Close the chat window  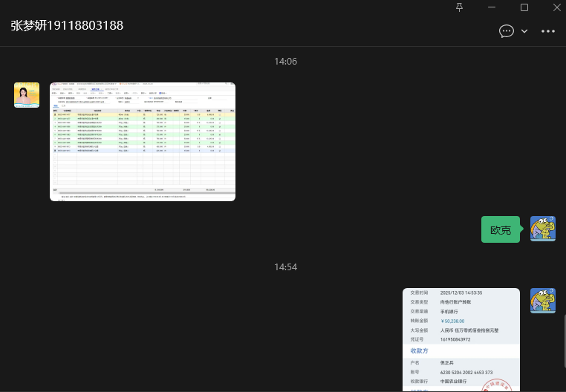pyautogui.click(x=556, y=7)
